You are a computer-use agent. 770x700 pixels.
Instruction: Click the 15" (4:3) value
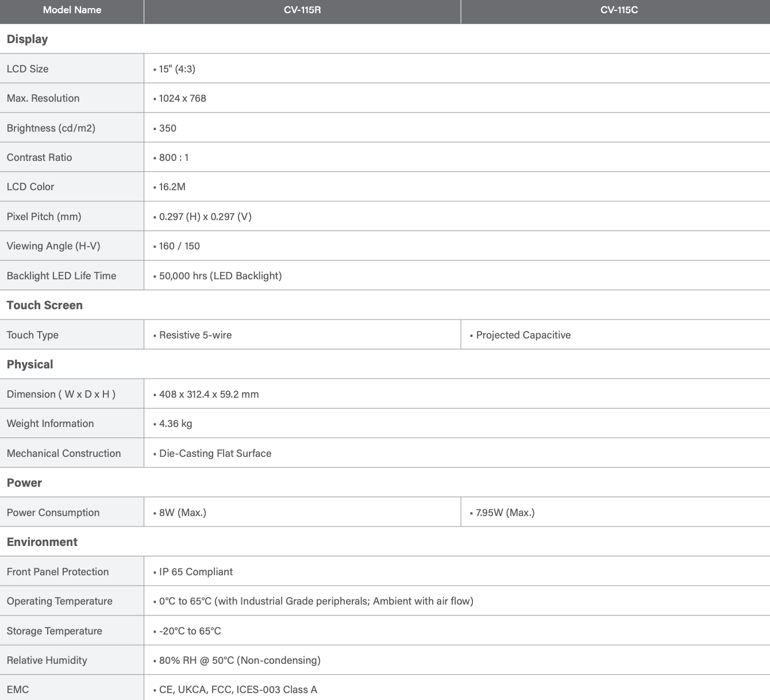[177, 69]
